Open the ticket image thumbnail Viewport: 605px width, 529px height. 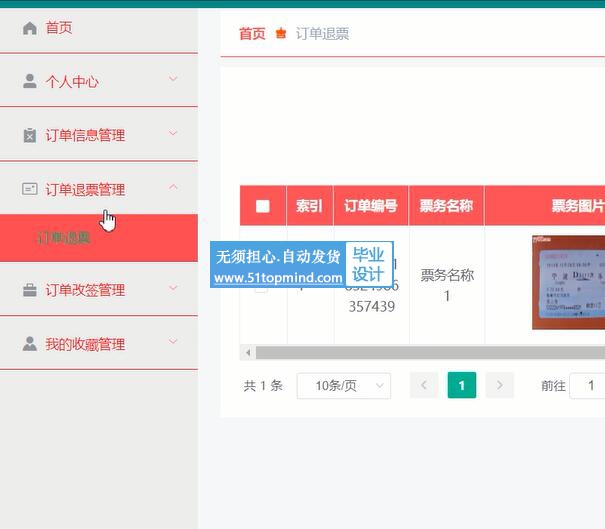(x=568, y=282)
